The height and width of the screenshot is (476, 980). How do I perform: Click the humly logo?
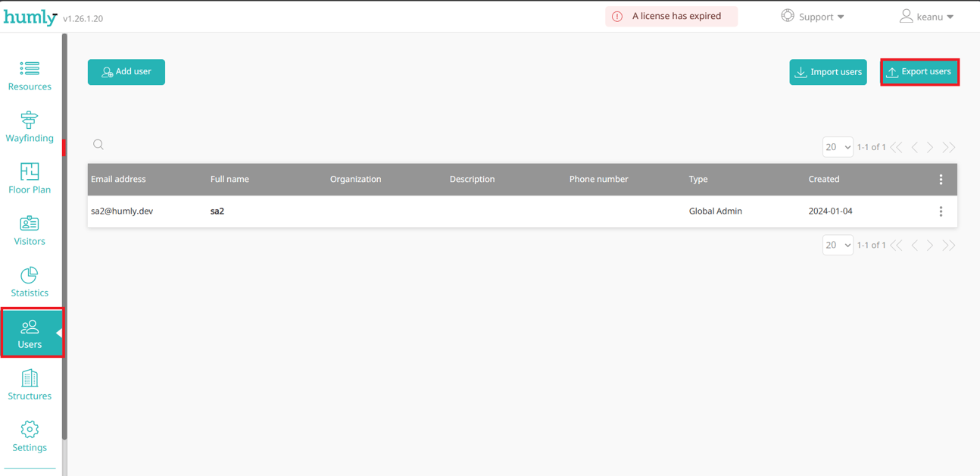coord(30,17)
